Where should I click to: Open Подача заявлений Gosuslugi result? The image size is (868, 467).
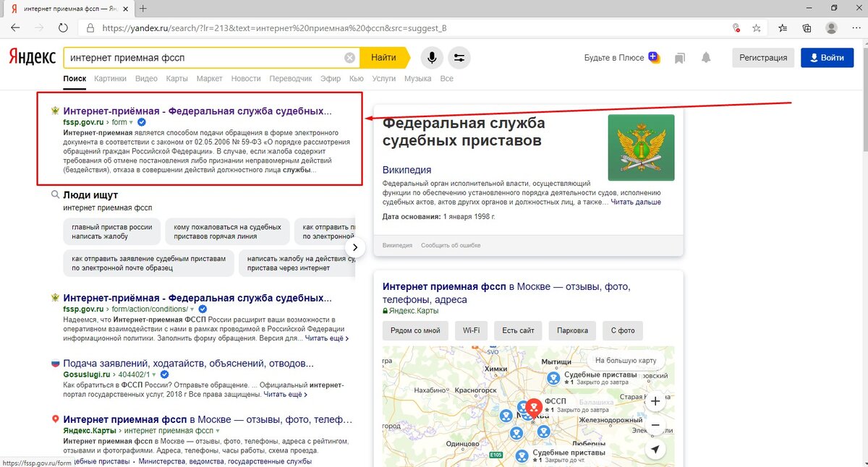coord(188,363)
